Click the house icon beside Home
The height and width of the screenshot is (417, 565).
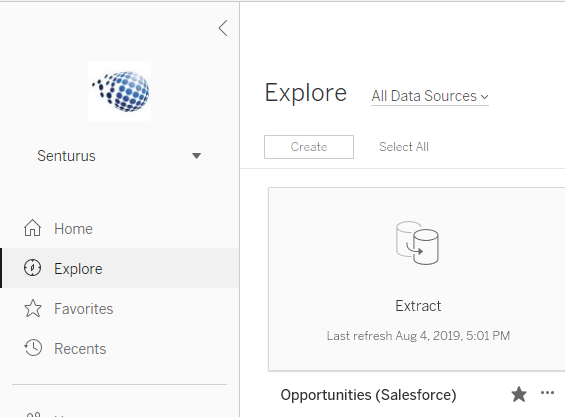pyautogui.click(x=32, y=228)
